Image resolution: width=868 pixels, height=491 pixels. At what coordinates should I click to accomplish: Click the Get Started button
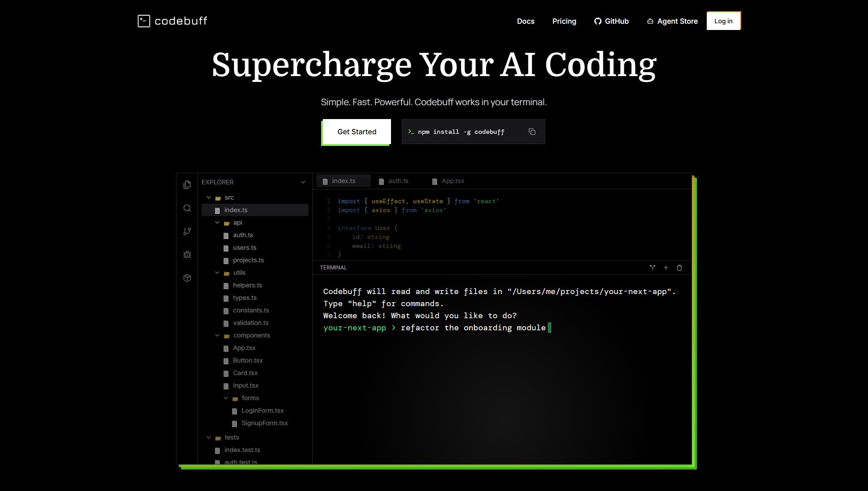pos(357,132)
